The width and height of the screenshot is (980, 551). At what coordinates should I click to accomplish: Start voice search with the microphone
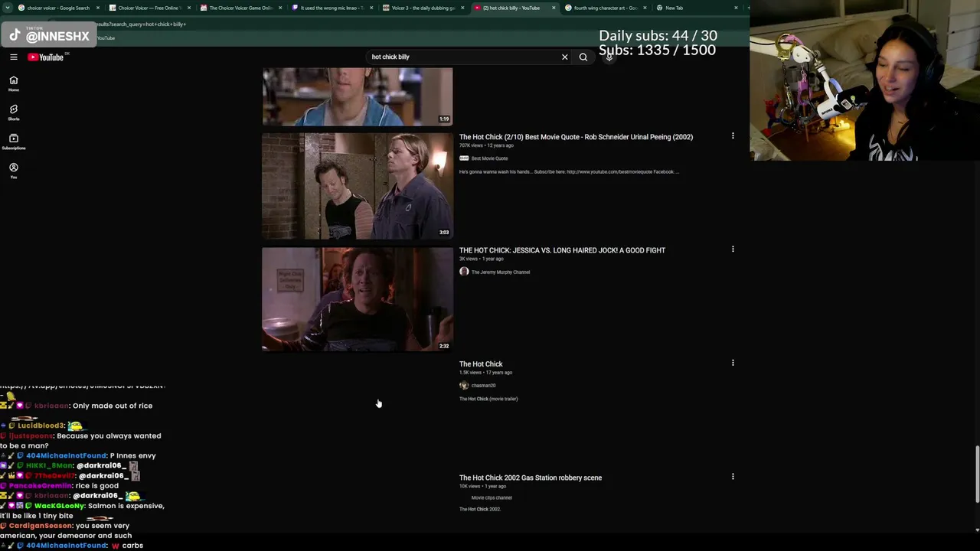tap(609, 57)
